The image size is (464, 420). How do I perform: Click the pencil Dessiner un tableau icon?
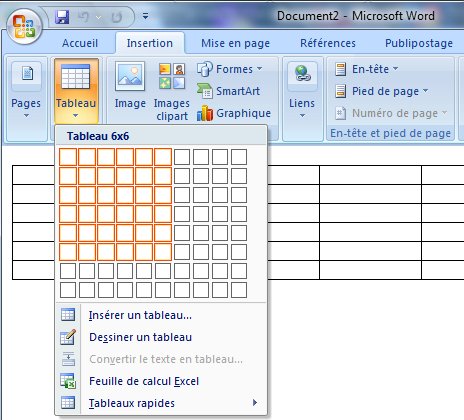tap(68, 337)
